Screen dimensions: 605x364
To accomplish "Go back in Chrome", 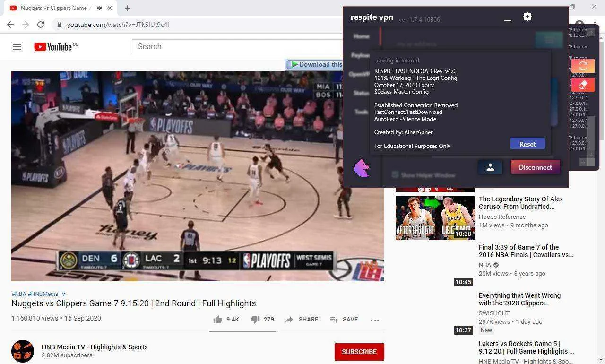I will coord(10,25).
